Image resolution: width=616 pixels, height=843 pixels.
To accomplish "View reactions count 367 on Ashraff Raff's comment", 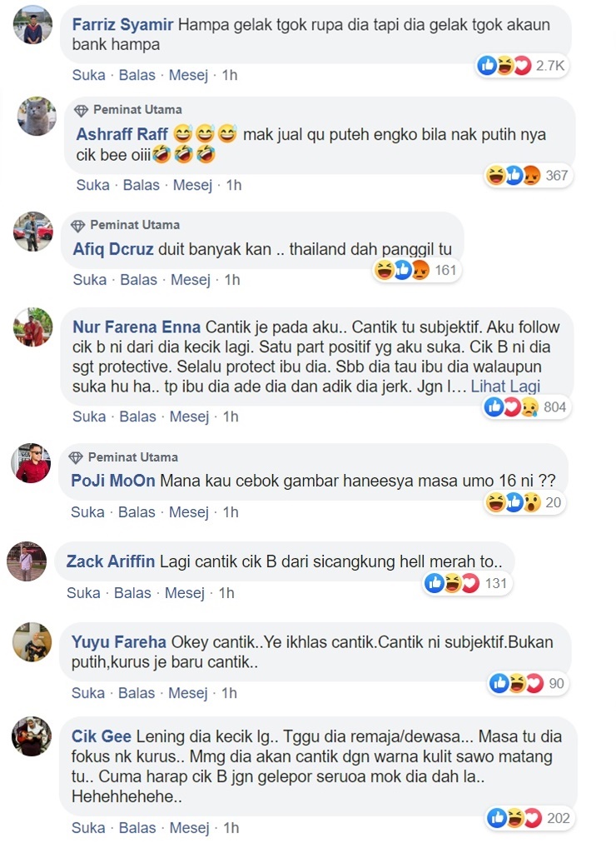I will pos(529,175).
